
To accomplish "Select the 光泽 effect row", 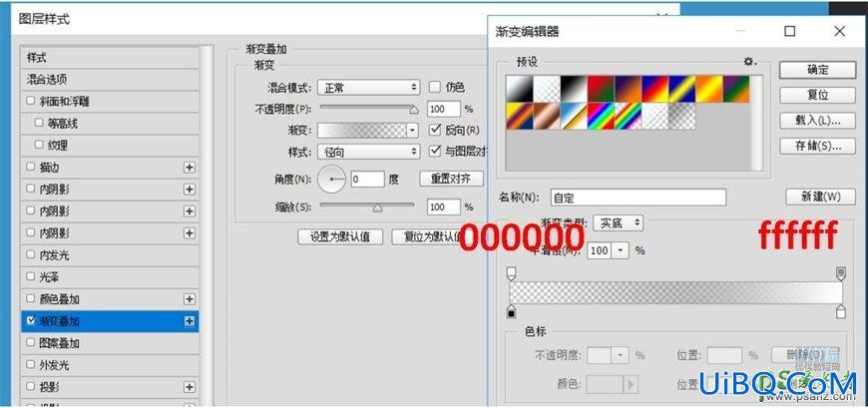I will 110,277.
